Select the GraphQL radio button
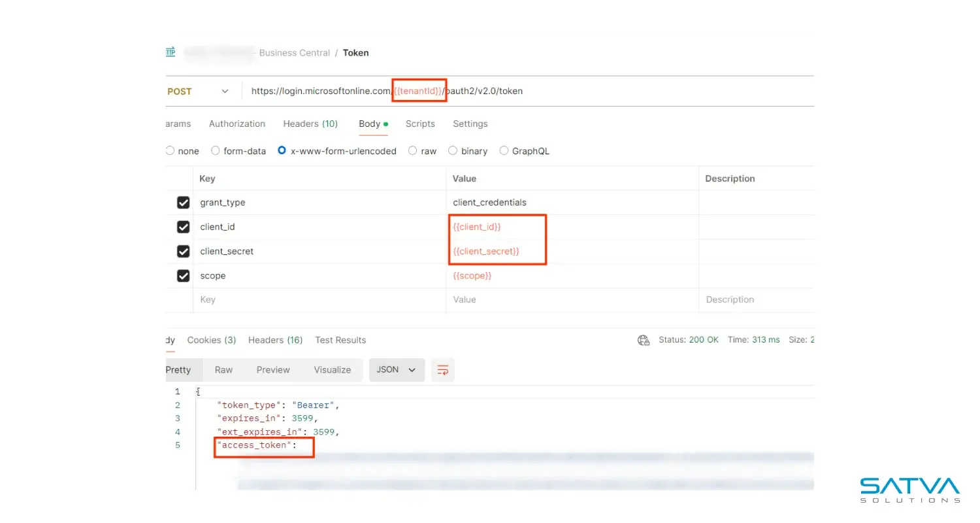The width and height of the screenshot is (980, 523). tap(504, 151)
